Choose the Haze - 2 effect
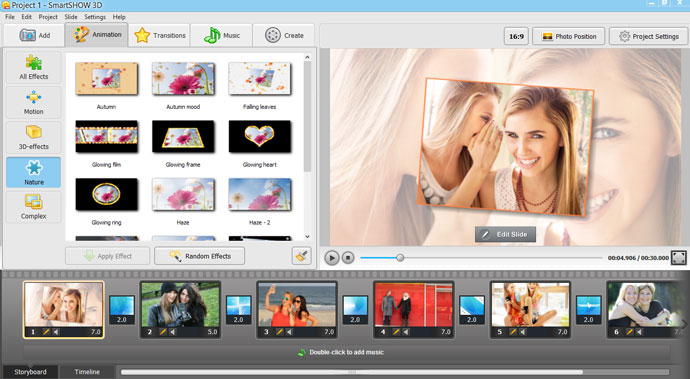The width and height of the screenshot is (690, 379). [260, 194]
